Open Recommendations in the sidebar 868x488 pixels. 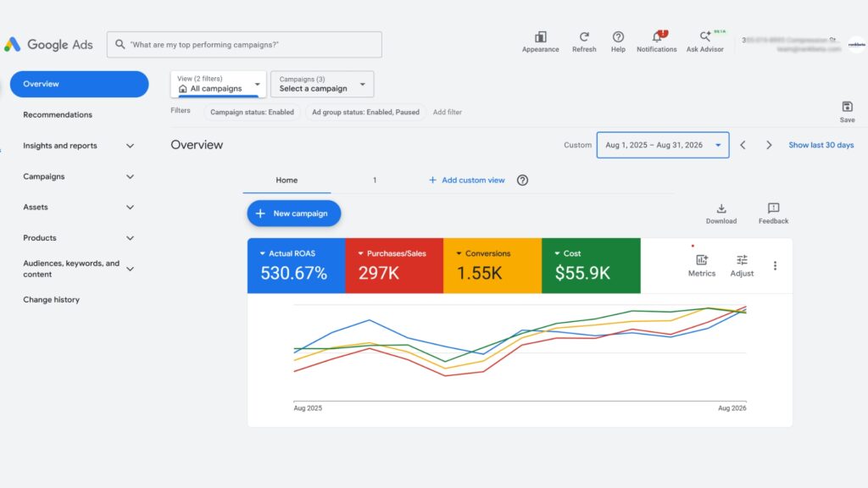tap(58, 114)
